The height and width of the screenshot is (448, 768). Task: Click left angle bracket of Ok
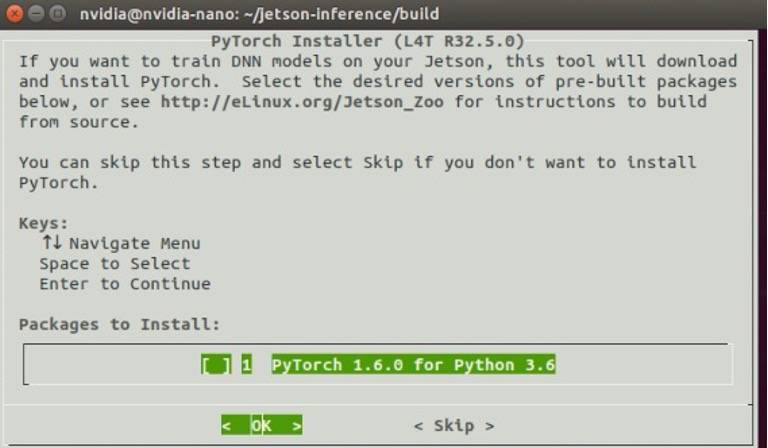point(226,425)
